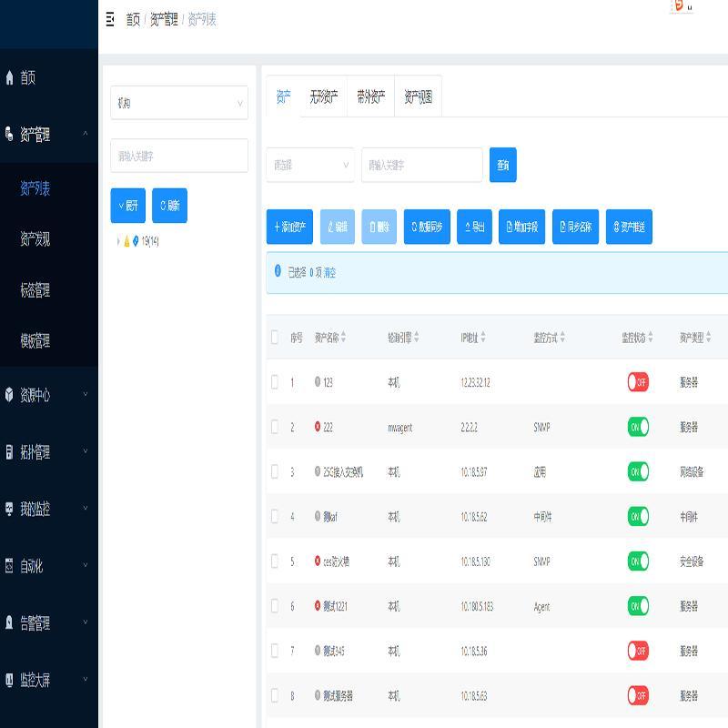This screenshot has height=728, width=728.
Task: Click the 告警管理 bell icon in sidebar
Action: tap(10, 623)
